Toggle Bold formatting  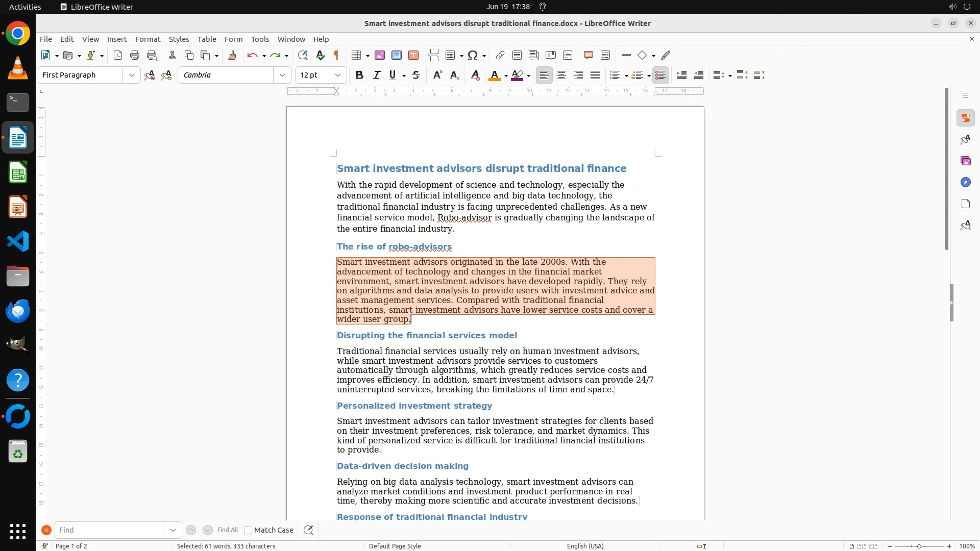[x=359, y=75]
